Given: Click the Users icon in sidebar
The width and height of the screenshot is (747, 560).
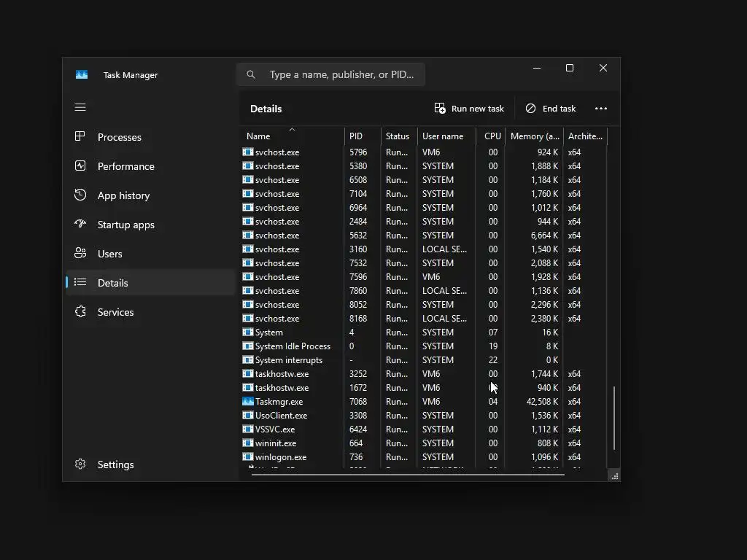Looking at the screenshot, I should (80, 253).
